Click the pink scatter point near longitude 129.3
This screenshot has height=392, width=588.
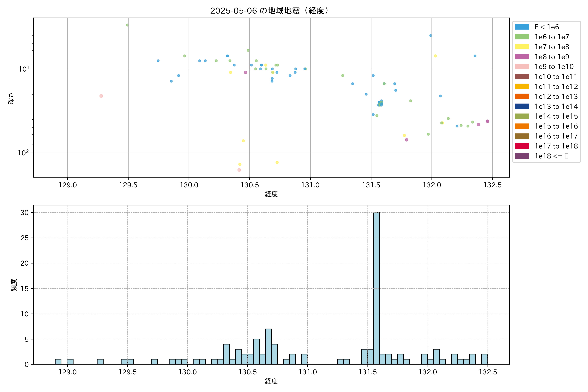tap(101, 96)
